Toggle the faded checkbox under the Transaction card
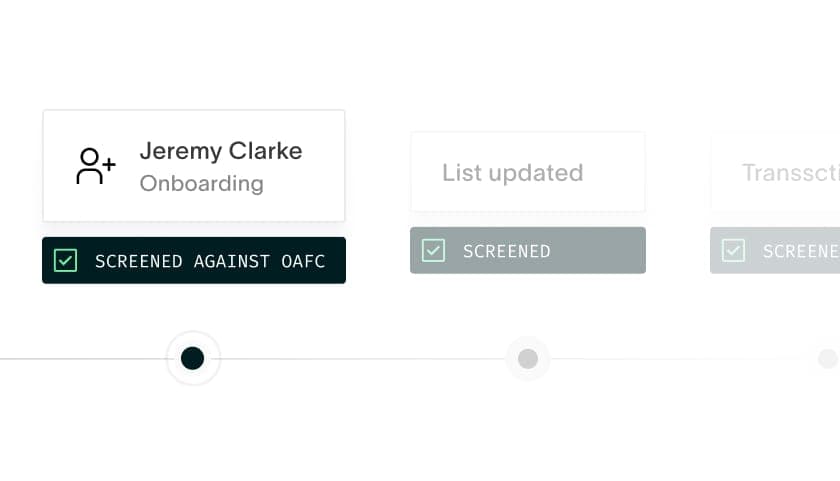840x481 pixels. coord(733,250)
